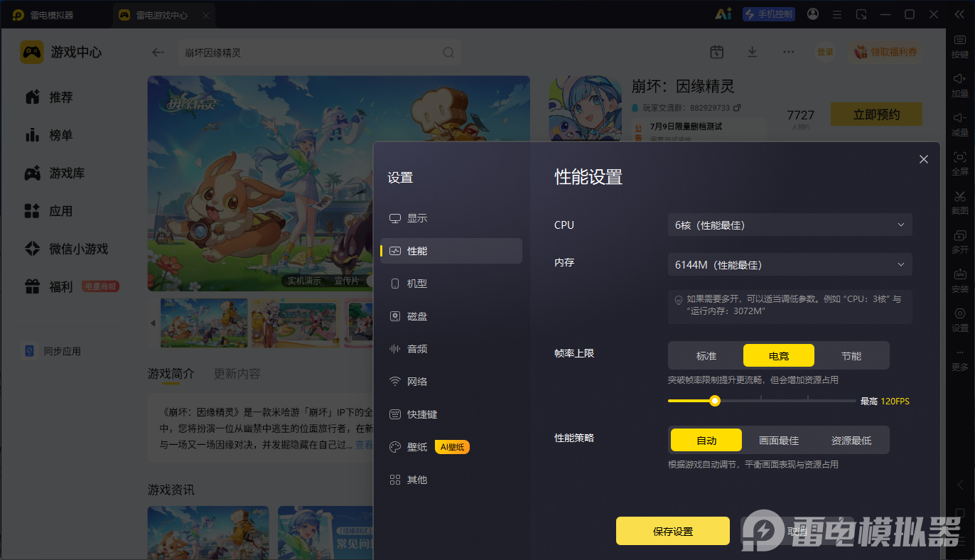Click the user account avatar icon

click(813, 14)
